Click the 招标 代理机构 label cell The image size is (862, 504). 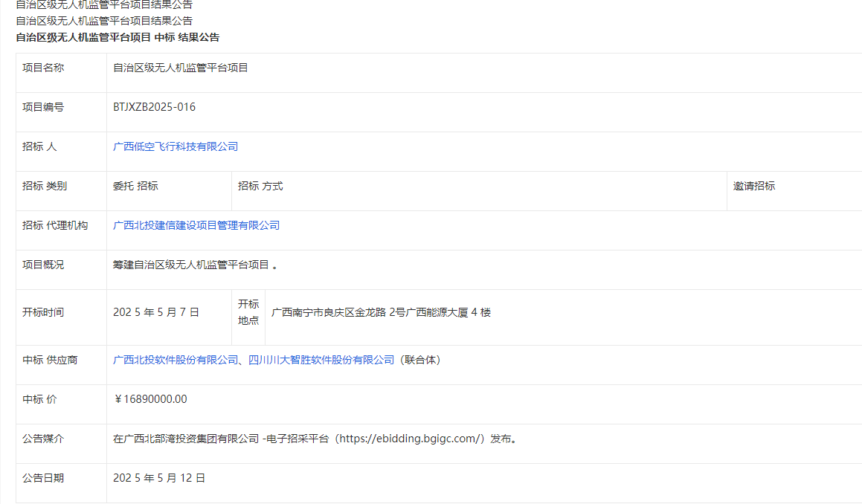(61, 230)
